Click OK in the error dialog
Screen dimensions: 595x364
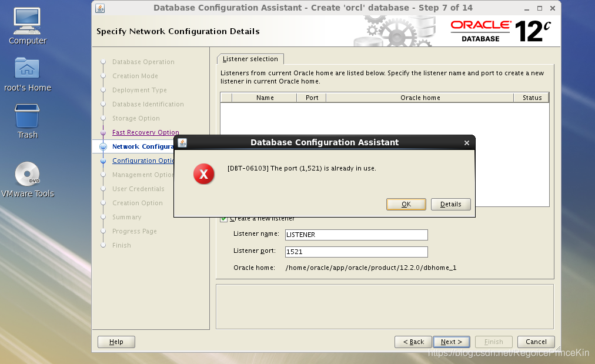(x=406, y=204)
